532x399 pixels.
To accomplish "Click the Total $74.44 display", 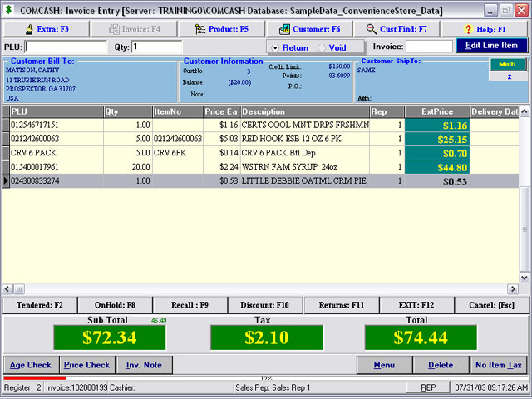I will [x=421, y=337].
